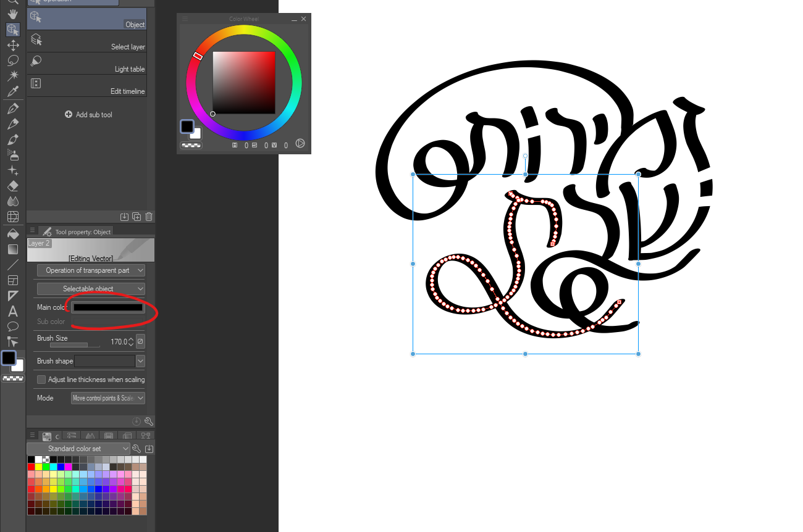
Task: Open the Color Wheel panel menu
Action: click(185, 19)
